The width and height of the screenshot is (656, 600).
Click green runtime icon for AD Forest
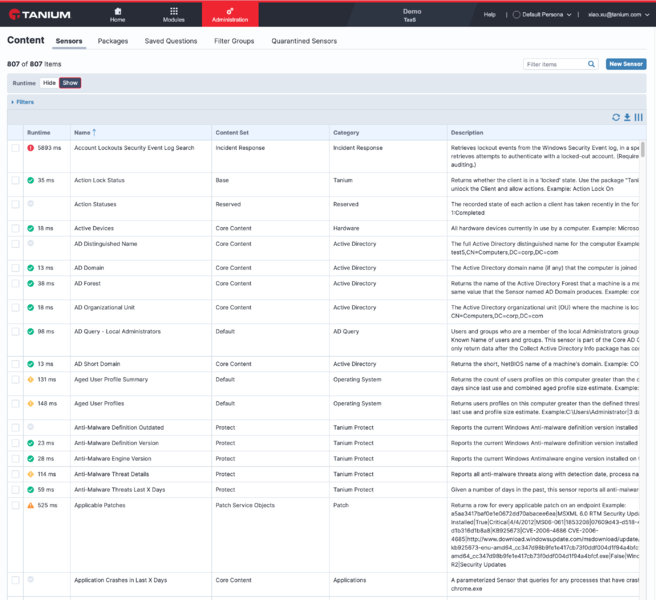click(31, 284)
